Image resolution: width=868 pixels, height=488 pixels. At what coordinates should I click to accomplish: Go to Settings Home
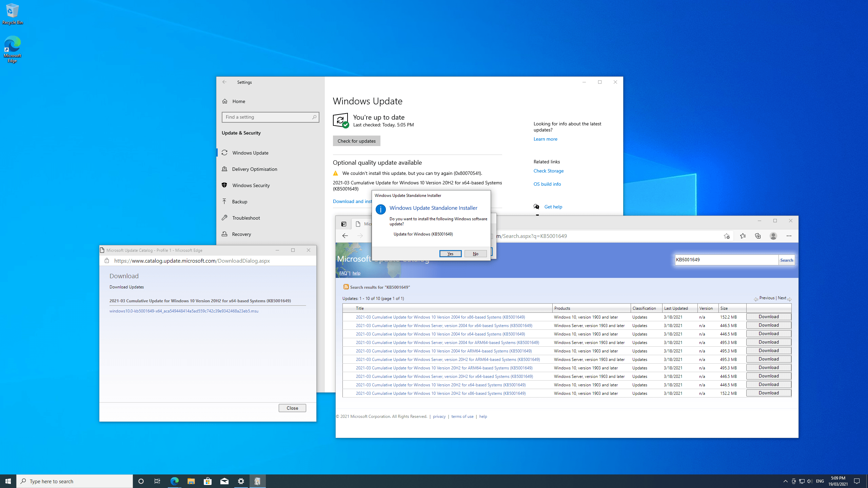click(239, 101)
